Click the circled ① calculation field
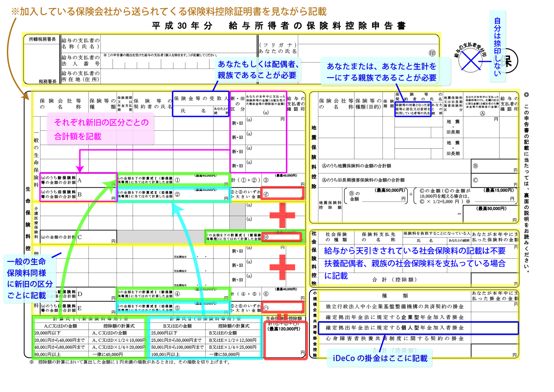 [201, 180]
